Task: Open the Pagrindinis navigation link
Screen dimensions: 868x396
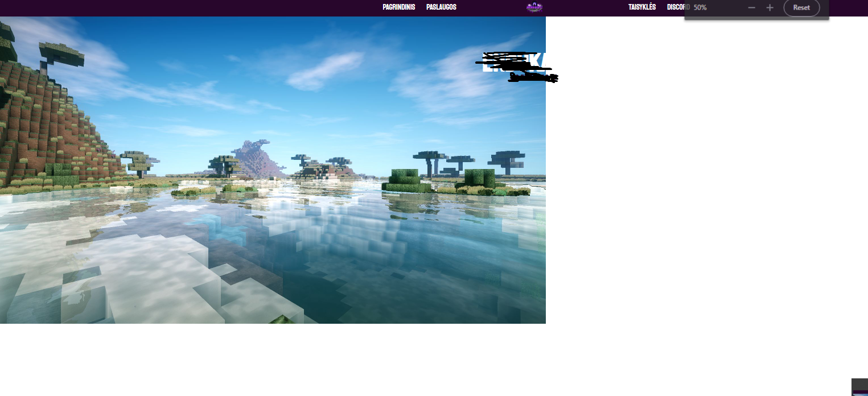Action: [399, 7]
